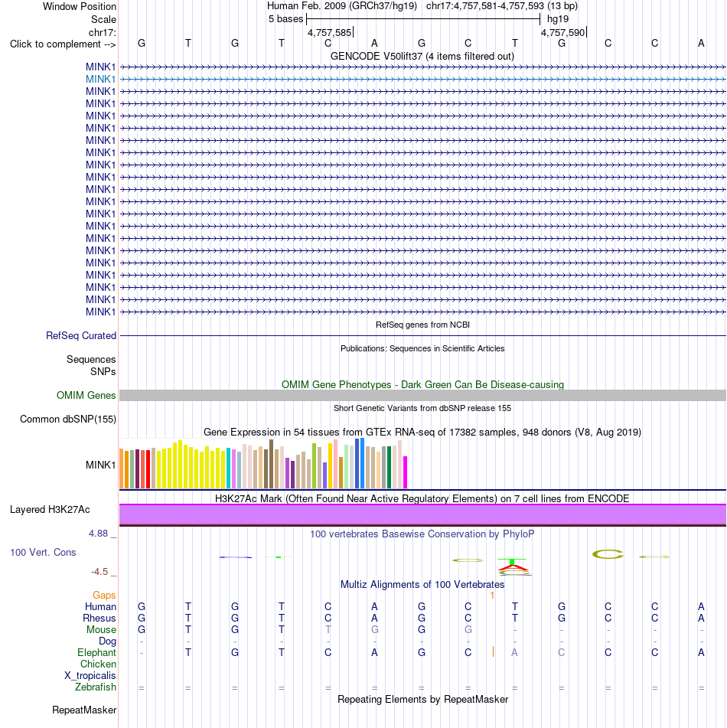The width and height of the screenshot is (727, 728).
Task: Click the '5 bases' scale bar label
Action: [x=285, y=19]
